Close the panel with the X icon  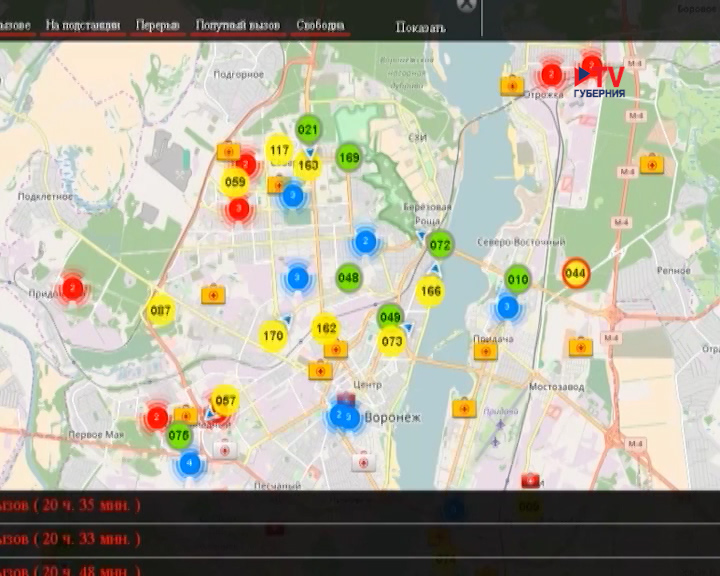click(x=464, y=4)
